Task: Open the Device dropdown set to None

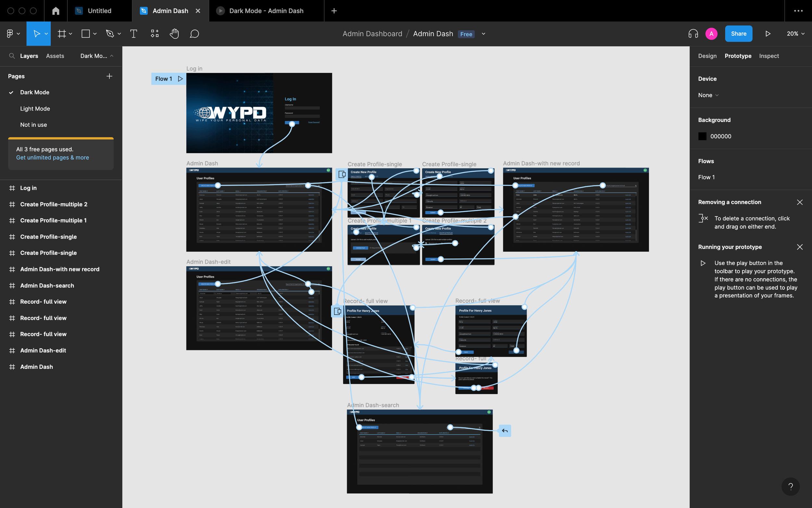Action: tap(708, 95)
